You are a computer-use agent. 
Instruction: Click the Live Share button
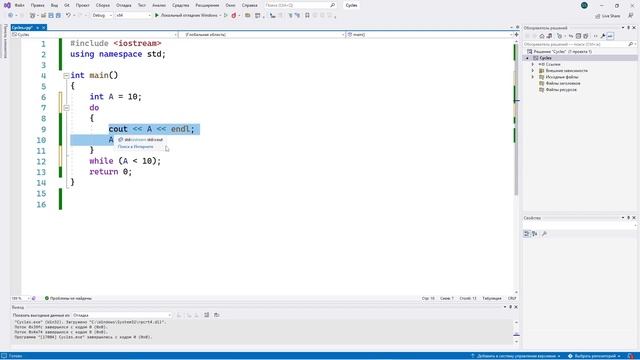pyautogui.click(x=608, y=16)
